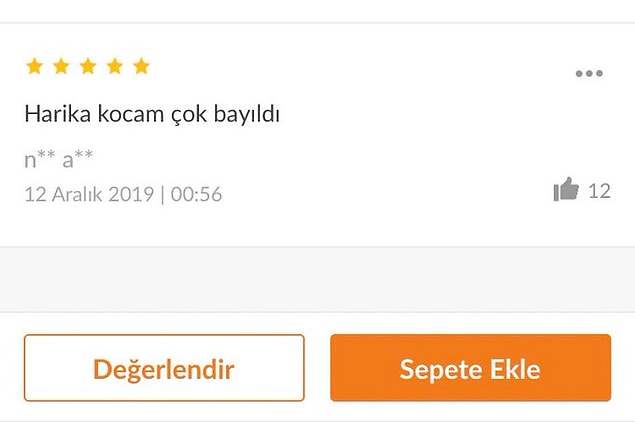Select the second rating star

click(x=61, y=66)
